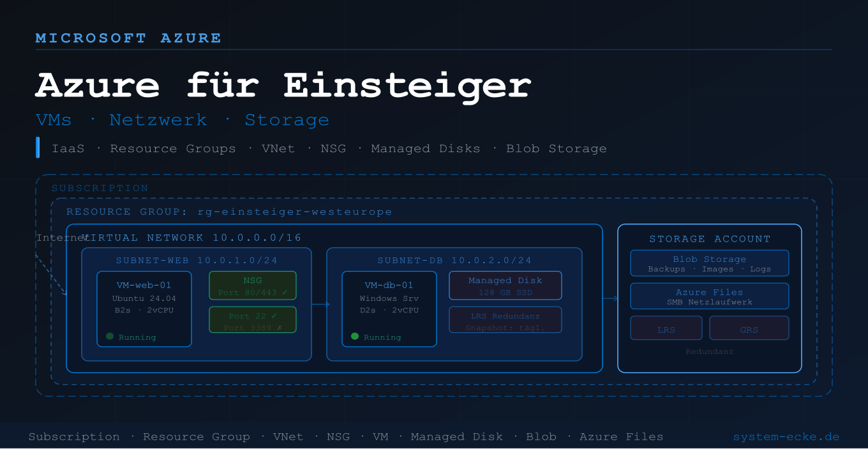This screenshot has width=868, height=460.
Task: Click the green NSG box heading
Action: (x=253, y=280)
